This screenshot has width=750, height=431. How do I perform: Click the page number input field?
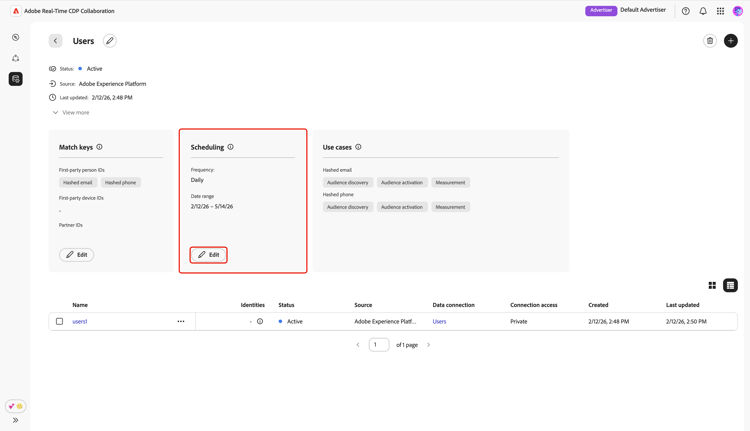tap(379, 344)
